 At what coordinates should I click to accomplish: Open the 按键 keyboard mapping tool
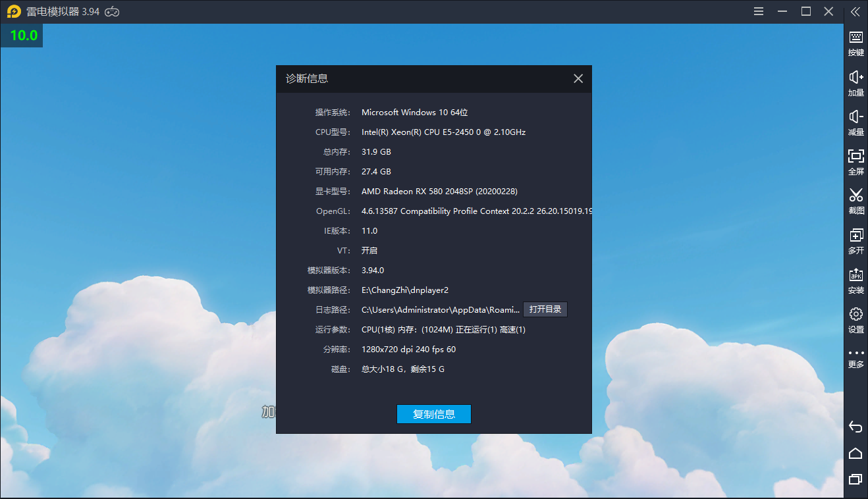coord(855,43)
